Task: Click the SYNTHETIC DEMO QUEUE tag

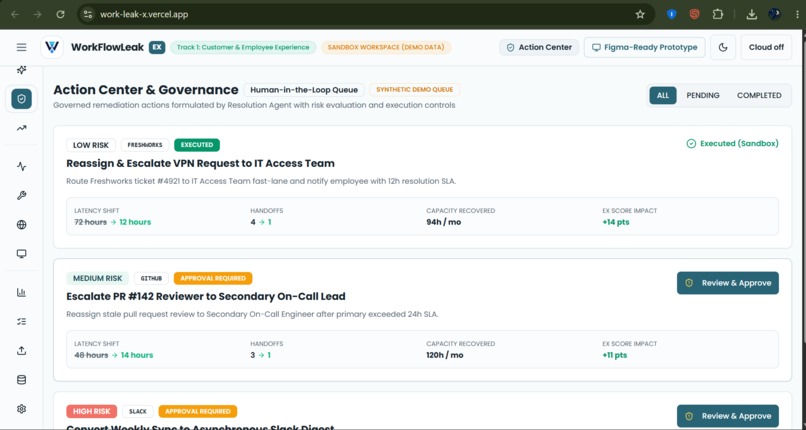Action: (x=414, y=90)
